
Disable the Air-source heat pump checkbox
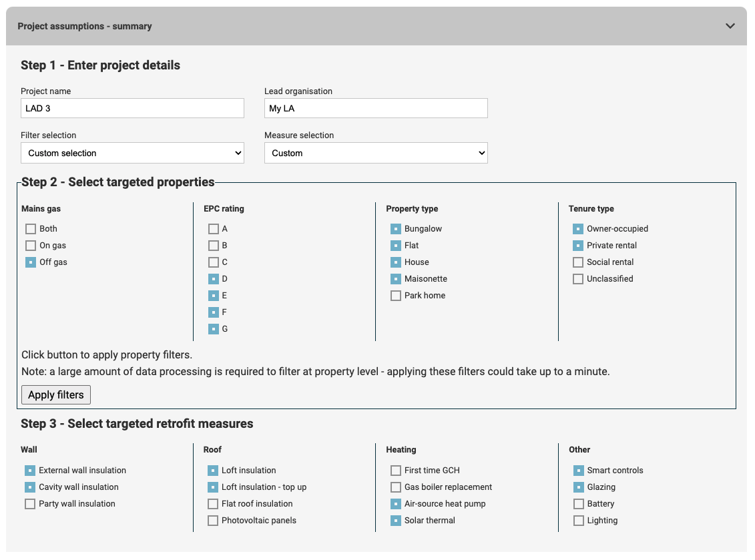(396, 504)
